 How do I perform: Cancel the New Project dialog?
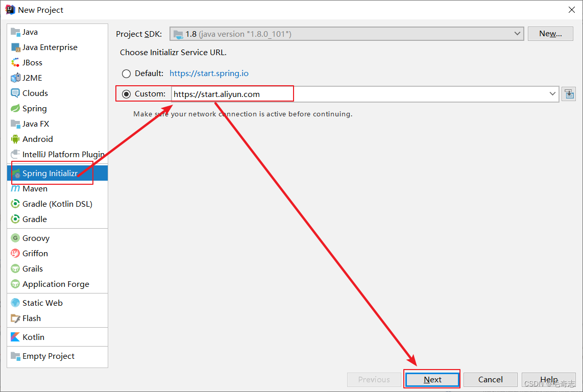[x=491, y=379]
